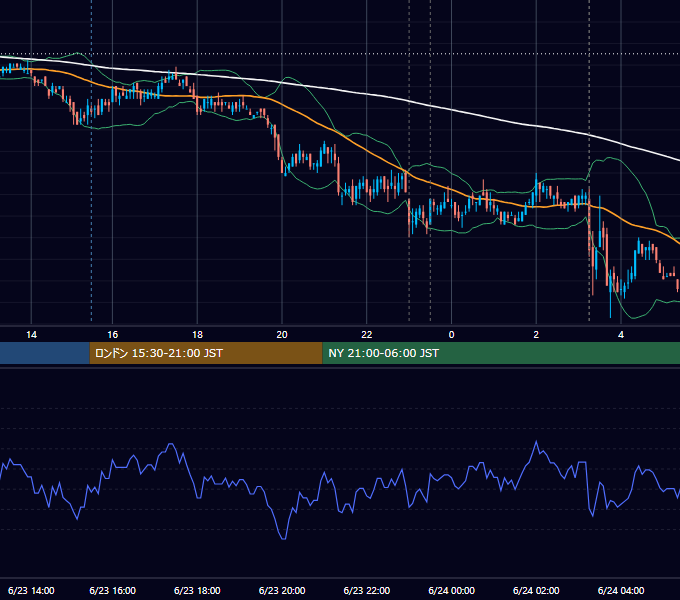Viewport: 680px width, 600px height.
Task: Click the 18 hour axis label
Action: (197, 335)
